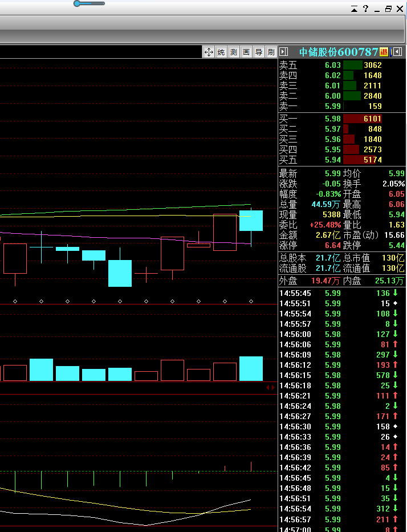Click the 流通值 value 130亿
Image resolution: width=407 pixels, height=532 pixels.
[393, 269]
